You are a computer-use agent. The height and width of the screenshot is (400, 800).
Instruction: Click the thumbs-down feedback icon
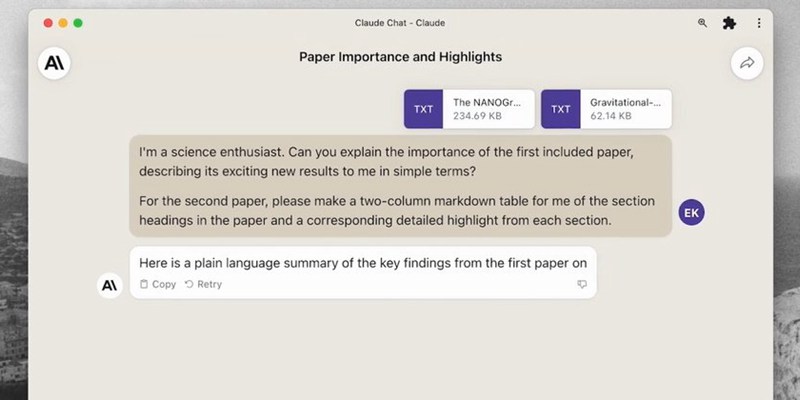[x=582, y=284]
